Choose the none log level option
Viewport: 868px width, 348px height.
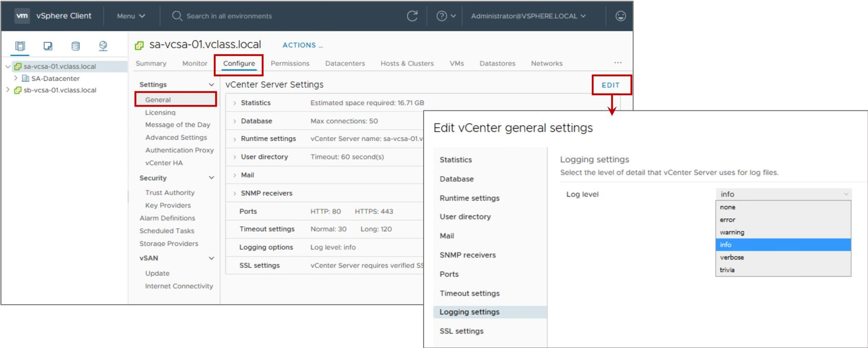(x=783, y=207)
